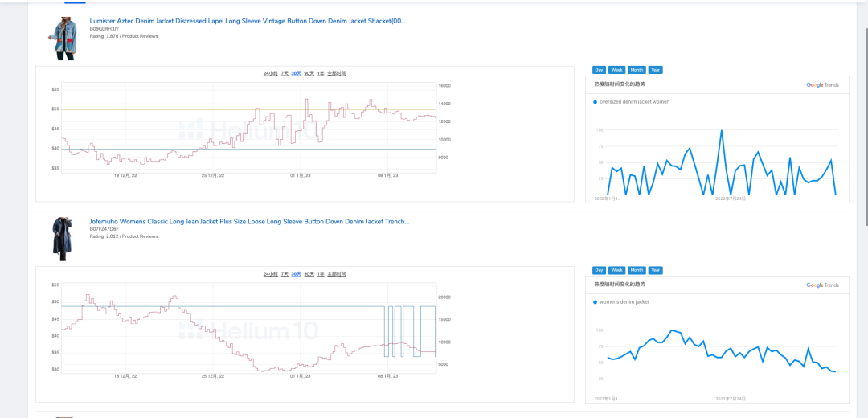868x418 pixels.
Task: Select 7天 range on the first price chart
Action: tap(285, 73)
